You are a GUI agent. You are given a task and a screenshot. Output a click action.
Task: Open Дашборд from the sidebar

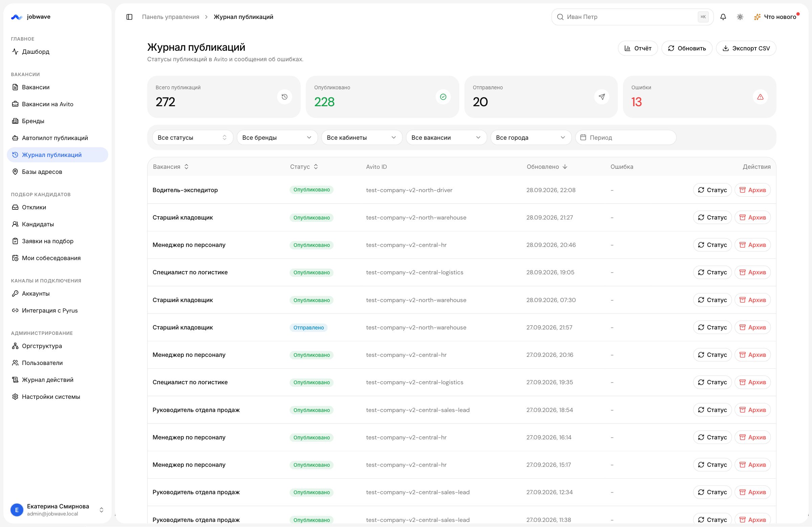pyautogui.click(x=57, y=52)
